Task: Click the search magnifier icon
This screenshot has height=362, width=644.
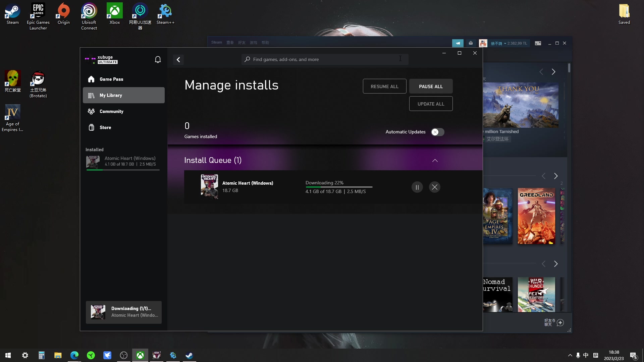Action: [x=247, y=59]
